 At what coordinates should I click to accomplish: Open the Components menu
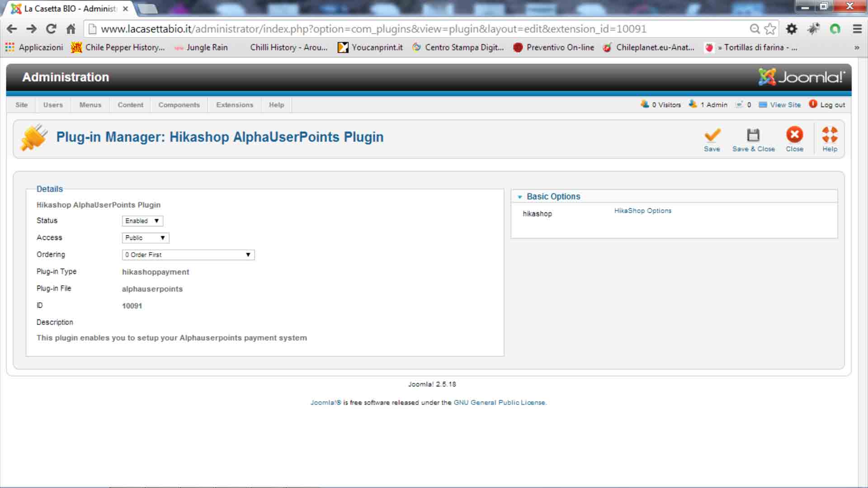click(179, 105)
